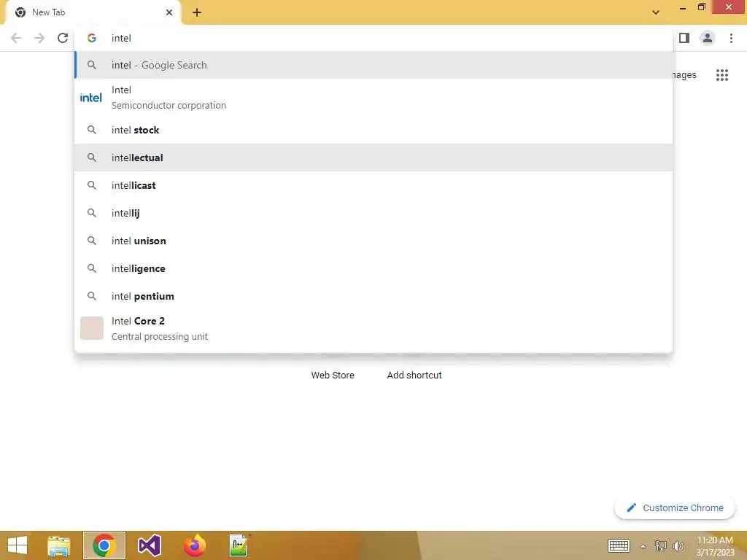747x560 pixels.
Task: Select the 'intellij' suggestion
Action: coord(373,213)
